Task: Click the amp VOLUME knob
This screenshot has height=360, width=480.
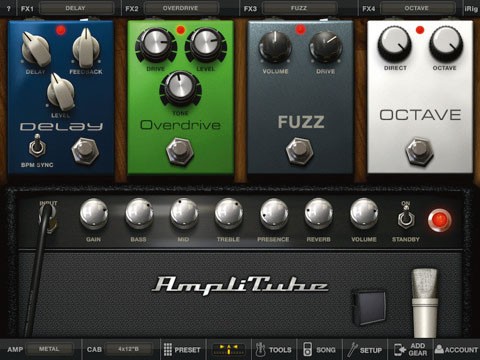Action: 364,213
